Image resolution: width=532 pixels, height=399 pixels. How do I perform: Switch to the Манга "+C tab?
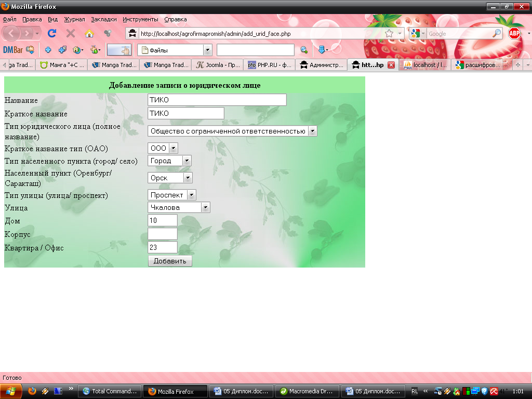[62, 65]
